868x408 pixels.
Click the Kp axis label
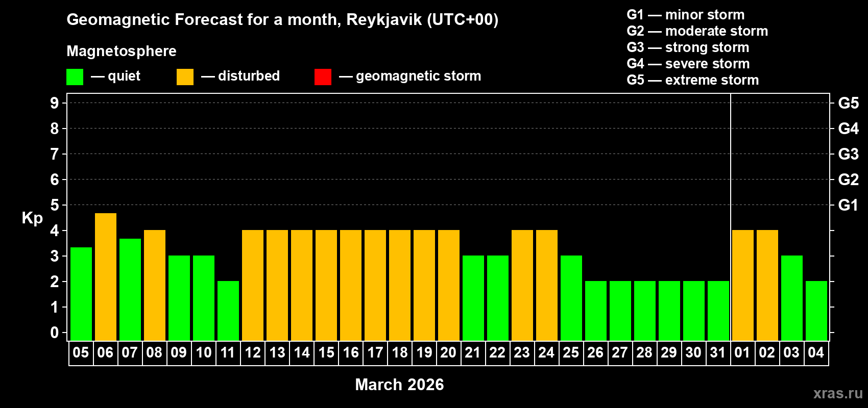coord(32,218)
